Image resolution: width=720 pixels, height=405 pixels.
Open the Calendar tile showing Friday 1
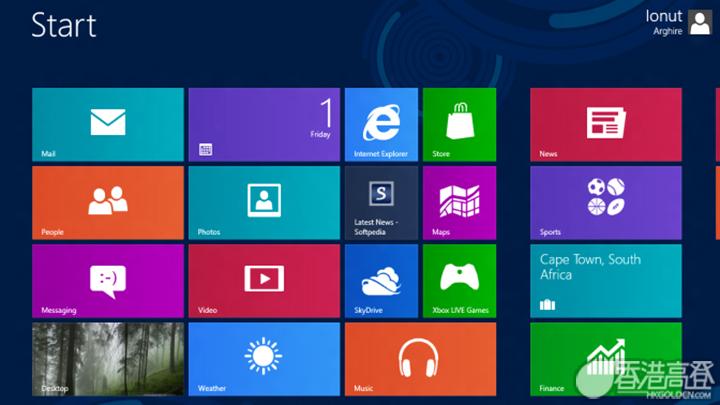[x=264, y=124]
